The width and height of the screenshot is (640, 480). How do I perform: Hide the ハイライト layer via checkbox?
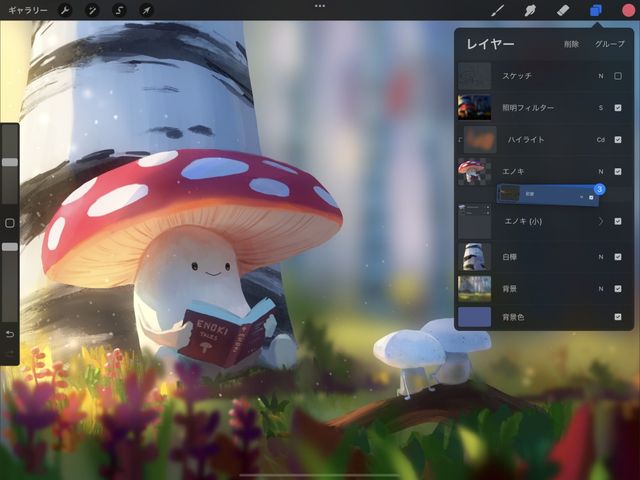618,140
